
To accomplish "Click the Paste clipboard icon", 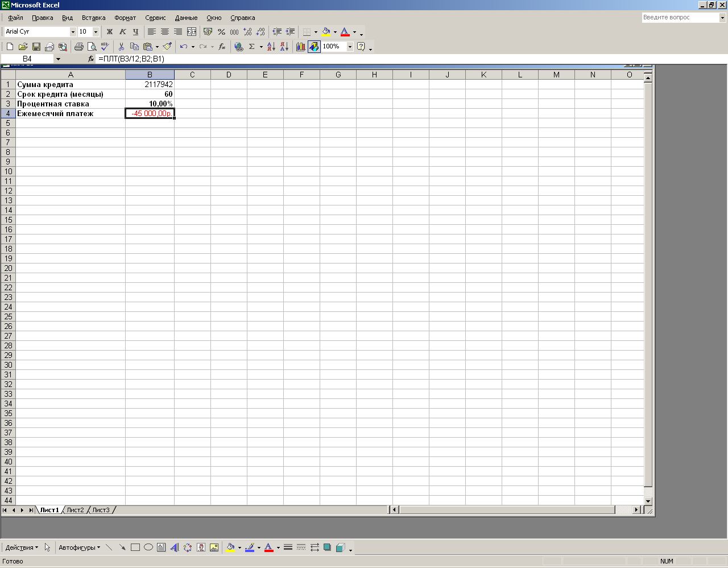I will pyautogui.click(x=147, y=47).
